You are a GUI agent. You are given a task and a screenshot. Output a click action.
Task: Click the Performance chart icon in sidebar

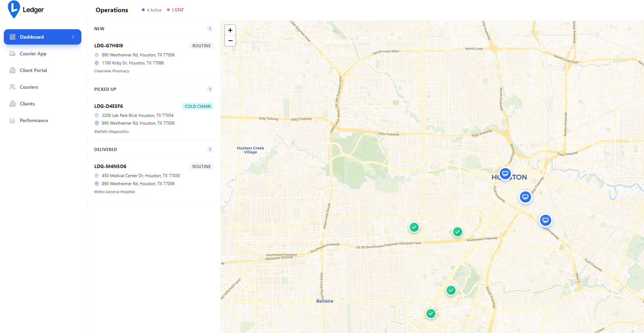point(13,120)
